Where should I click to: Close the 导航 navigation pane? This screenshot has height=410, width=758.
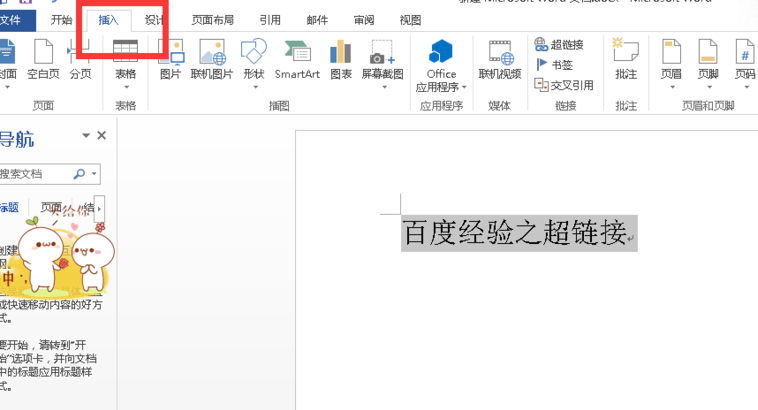click(x=102, y=135)
